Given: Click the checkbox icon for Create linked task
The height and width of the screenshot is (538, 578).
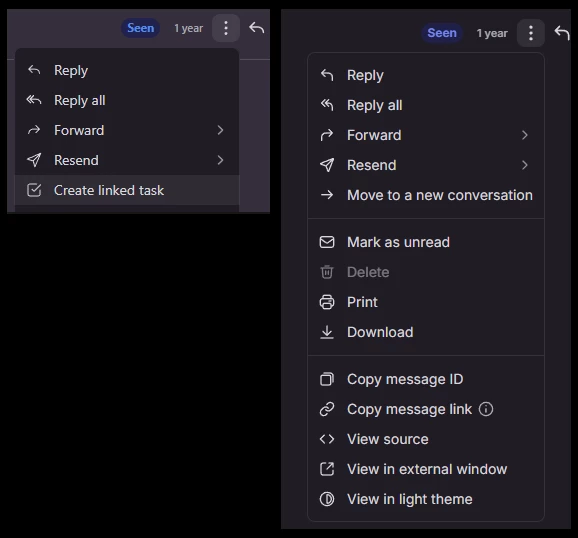Looking at the screenshot, I should (x=34, y=190).
